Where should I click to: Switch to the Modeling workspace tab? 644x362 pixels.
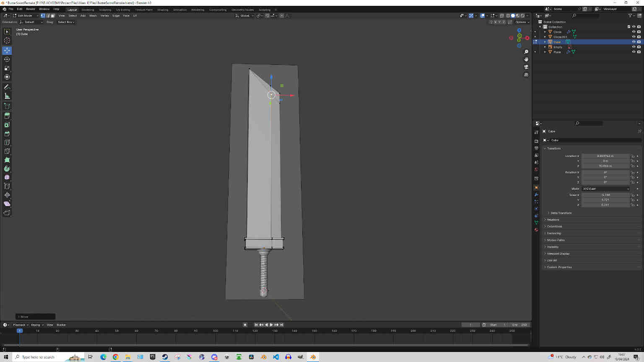click(x=88, y=10)
